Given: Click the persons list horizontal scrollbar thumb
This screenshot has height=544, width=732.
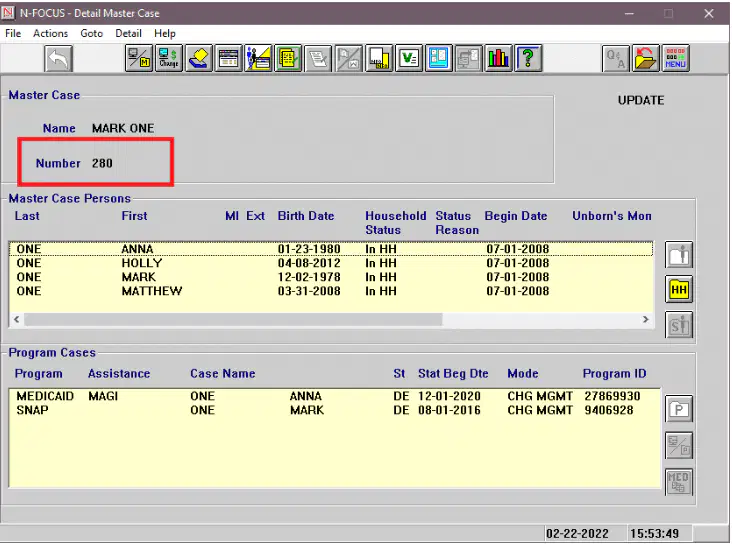Looking at the screenshot, I should click(233, 319).
